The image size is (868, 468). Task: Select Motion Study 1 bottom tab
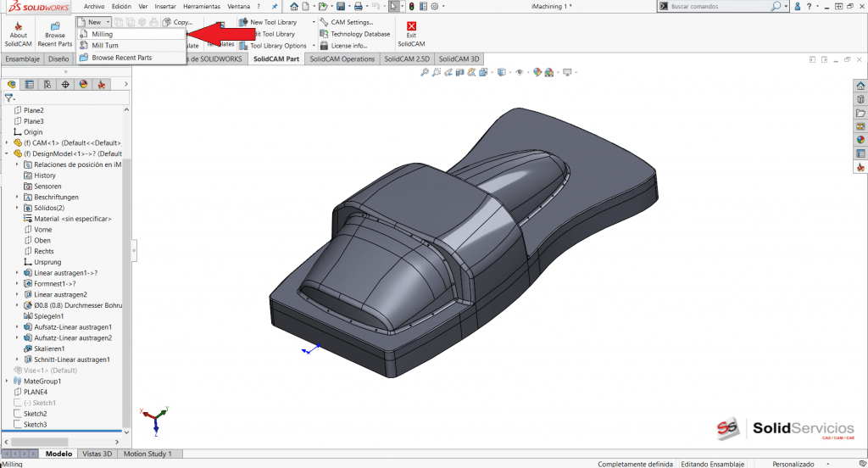[x=147, y=454]
